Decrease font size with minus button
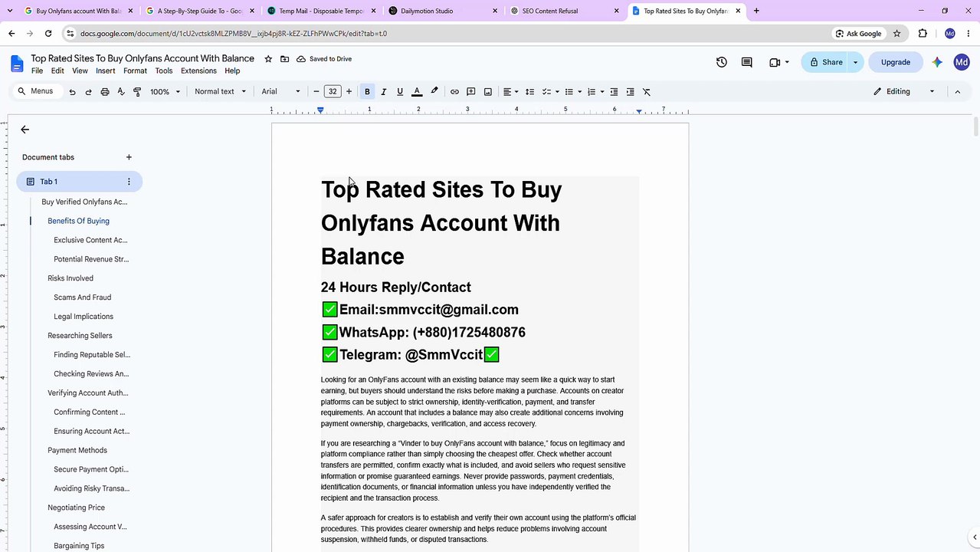 [316, 92]
